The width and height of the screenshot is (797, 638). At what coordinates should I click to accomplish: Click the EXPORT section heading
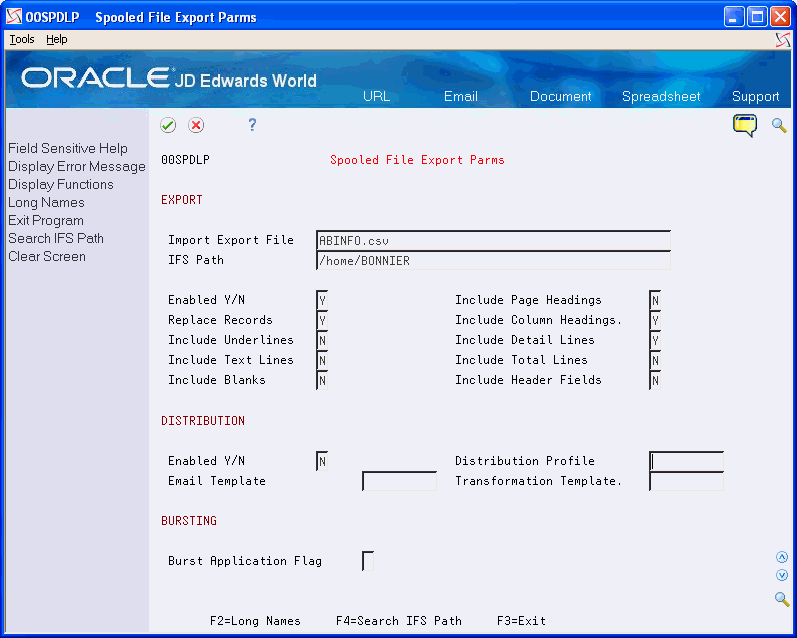[x=181, y=200]
